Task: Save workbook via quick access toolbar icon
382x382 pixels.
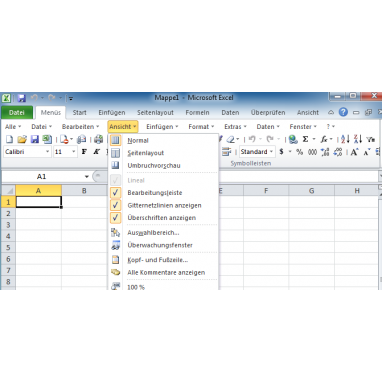Action: tap(22, 98)
